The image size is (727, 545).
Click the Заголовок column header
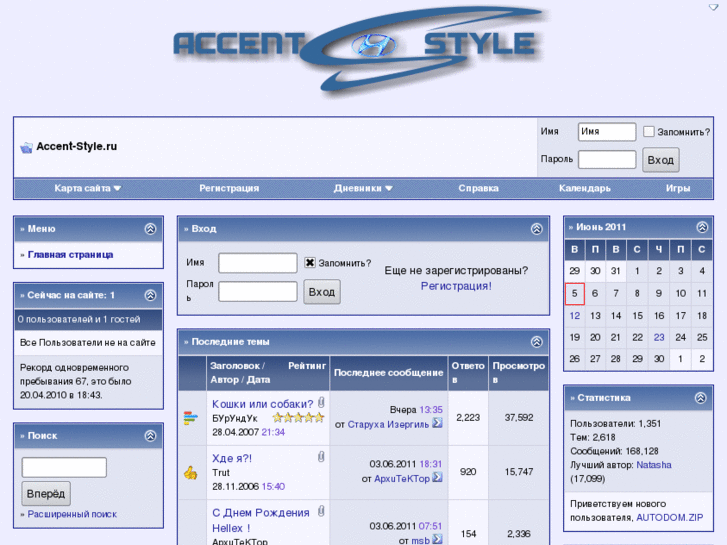[235, 366]
